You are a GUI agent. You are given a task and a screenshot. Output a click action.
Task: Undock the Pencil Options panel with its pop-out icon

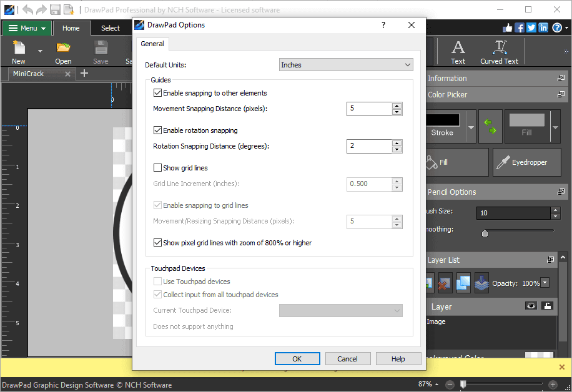[561, 192]
